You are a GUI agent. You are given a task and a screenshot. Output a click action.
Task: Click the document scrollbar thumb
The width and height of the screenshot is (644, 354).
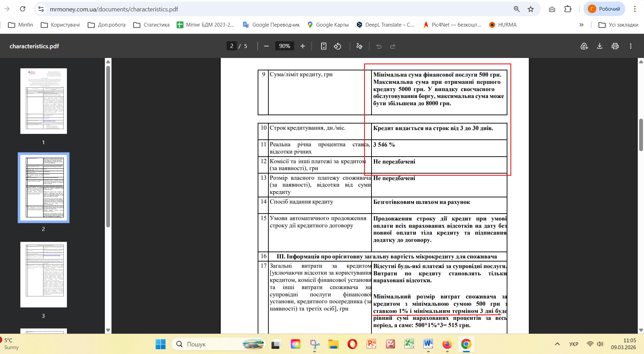click(641, 135)
